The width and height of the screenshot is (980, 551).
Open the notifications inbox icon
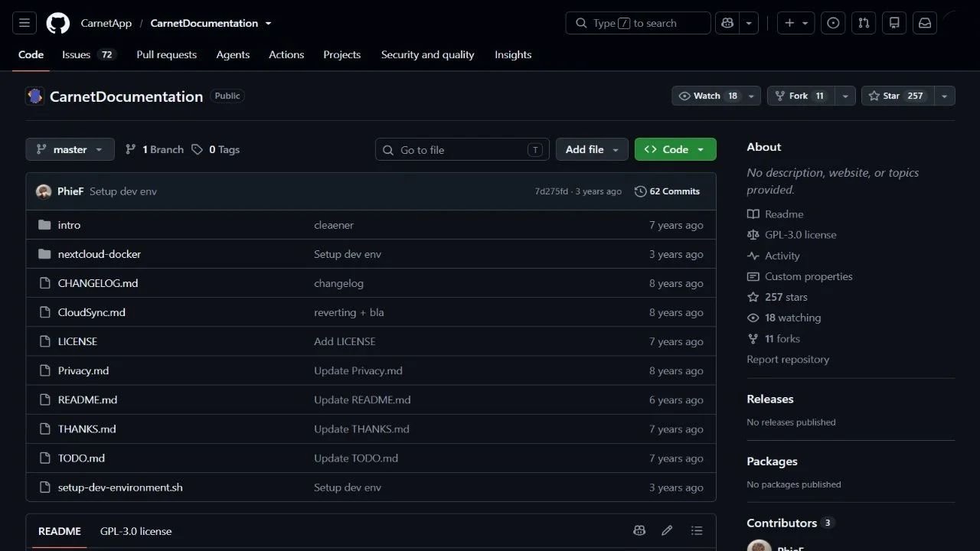(x=925, y=23)
